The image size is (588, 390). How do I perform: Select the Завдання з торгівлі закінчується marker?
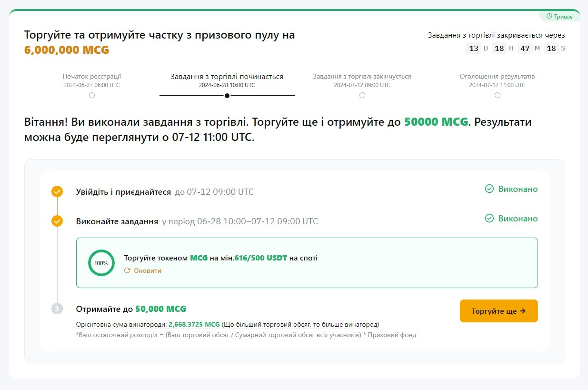tap(362, 95)
